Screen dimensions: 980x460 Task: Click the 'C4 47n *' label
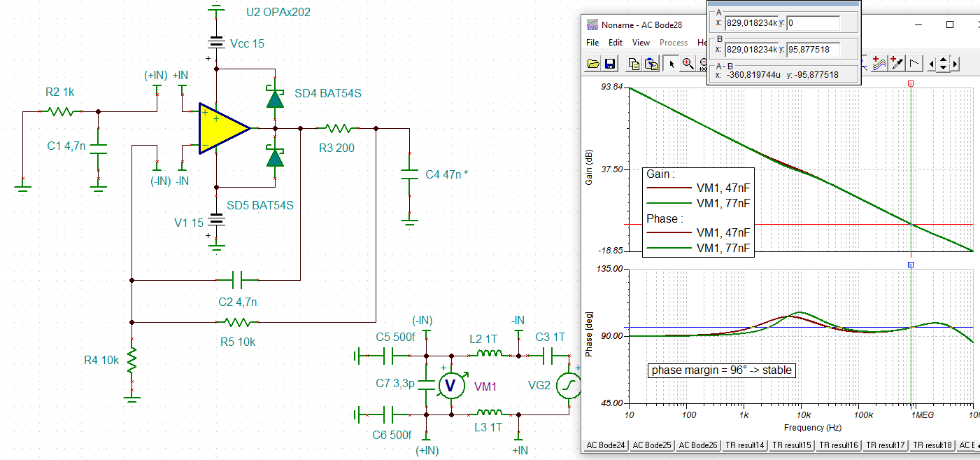[x=446, y=174]
